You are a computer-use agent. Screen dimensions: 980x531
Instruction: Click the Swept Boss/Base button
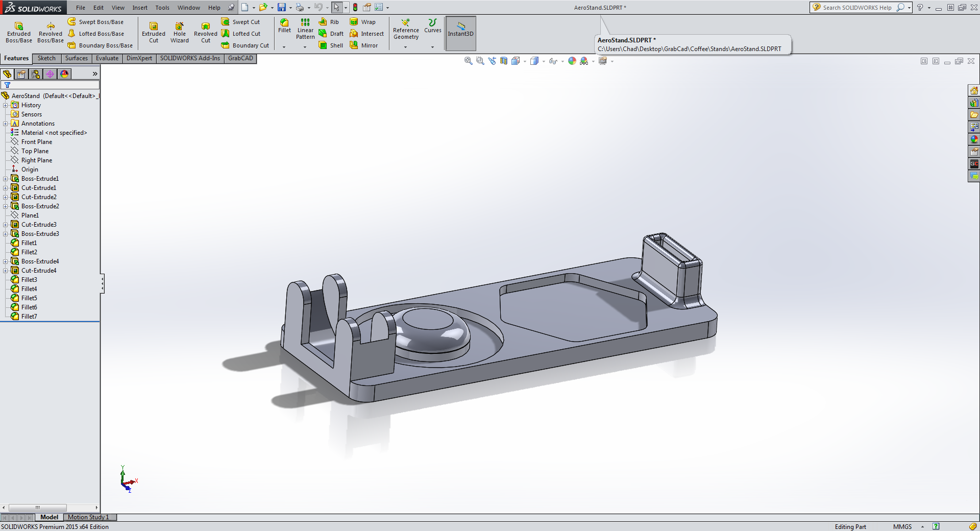click(x=95, y=22)
